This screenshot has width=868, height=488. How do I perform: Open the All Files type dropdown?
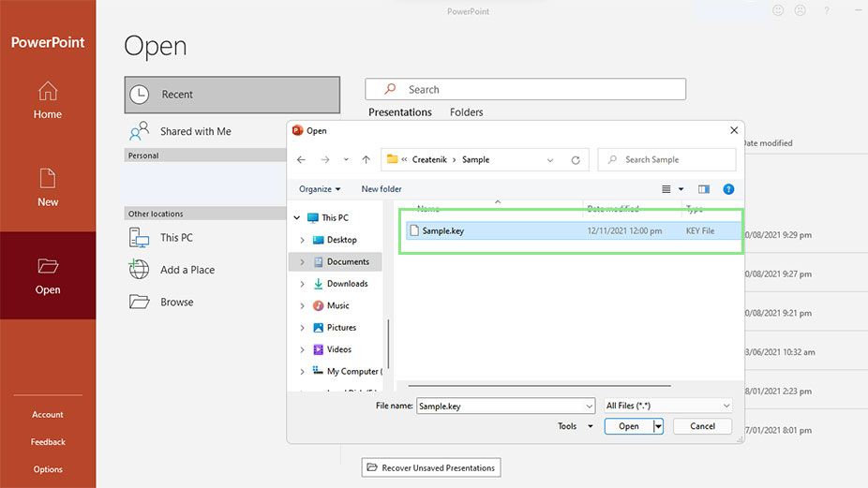[x=668, y=406]
